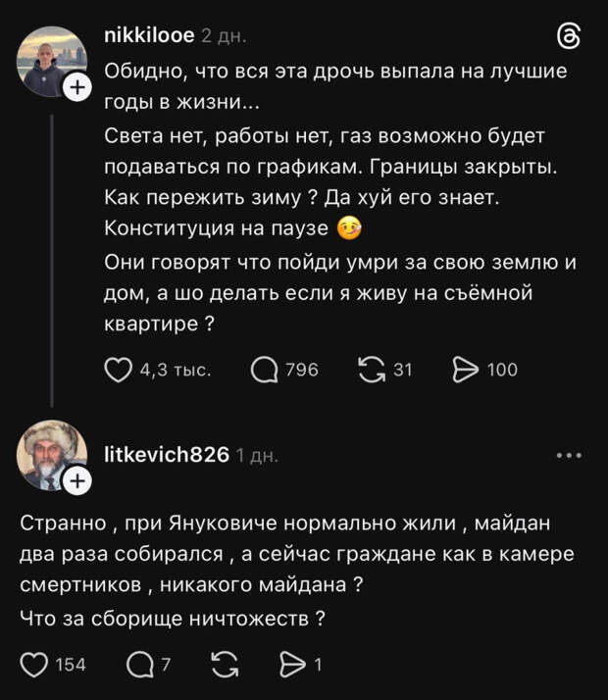
Task: Click the 1 дн. reply timestamp
Action: click(x=258, y=456)
